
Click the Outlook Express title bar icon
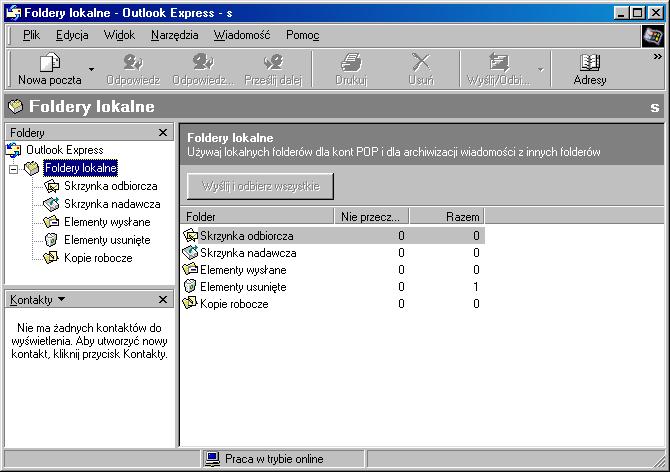(13, 13)
